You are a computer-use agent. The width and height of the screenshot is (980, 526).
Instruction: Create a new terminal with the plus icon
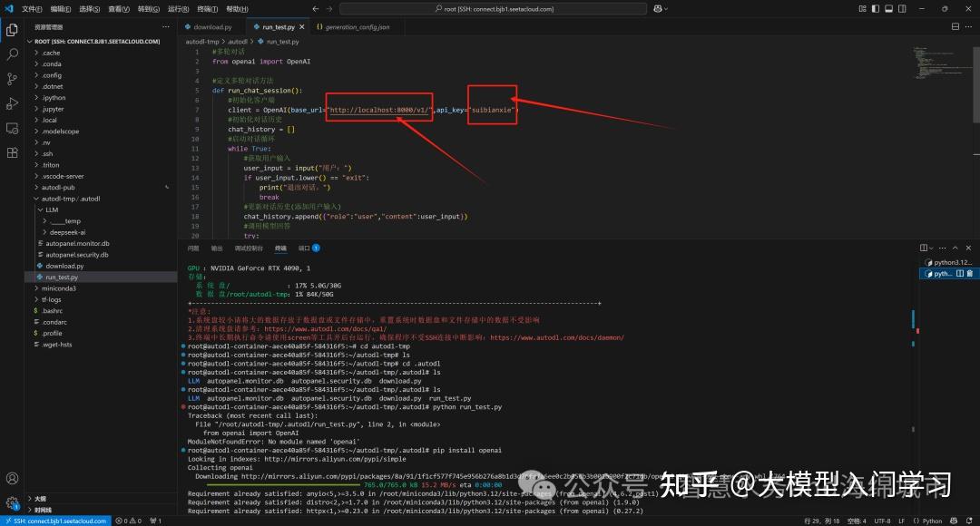click(x=923, y=248)
